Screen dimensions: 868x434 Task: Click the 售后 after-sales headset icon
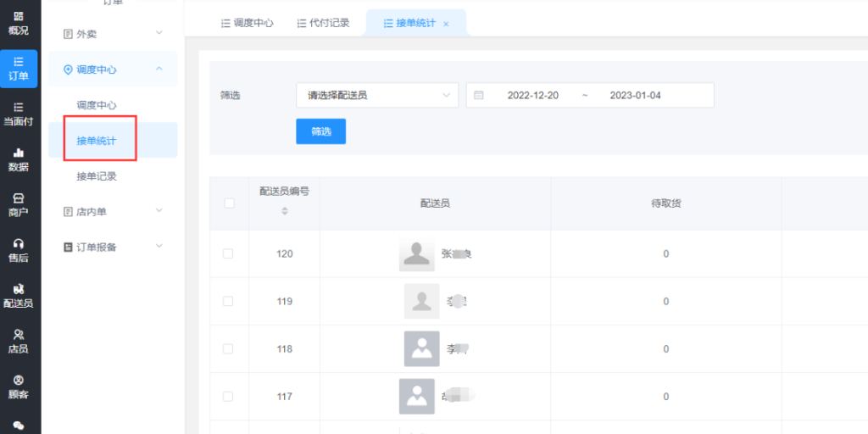[x=19, y=250]
